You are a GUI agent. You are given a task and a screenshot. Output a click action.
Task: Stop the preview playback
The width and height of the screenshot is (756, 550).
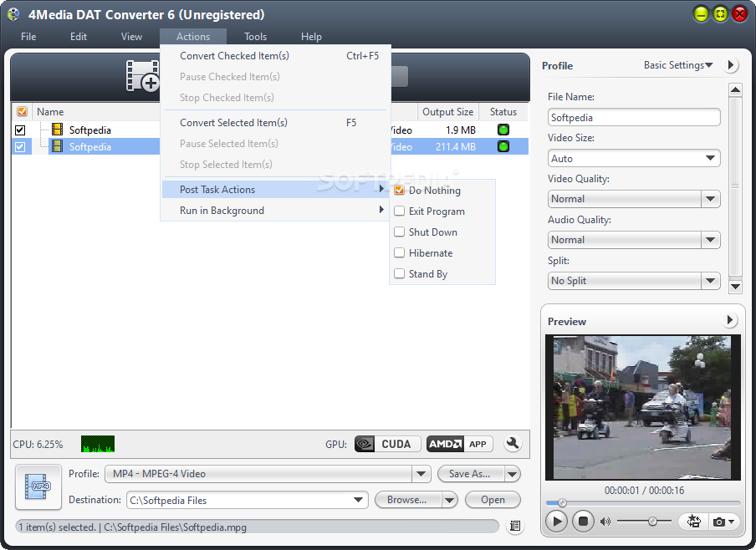583,521
